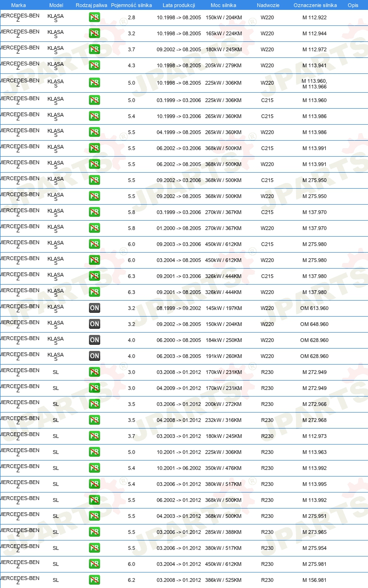Viewport: 368px width, 588px height.
Task: Click diesel ON icon in 191kW OM 628.960 row
Action: (x=95, y=357)
